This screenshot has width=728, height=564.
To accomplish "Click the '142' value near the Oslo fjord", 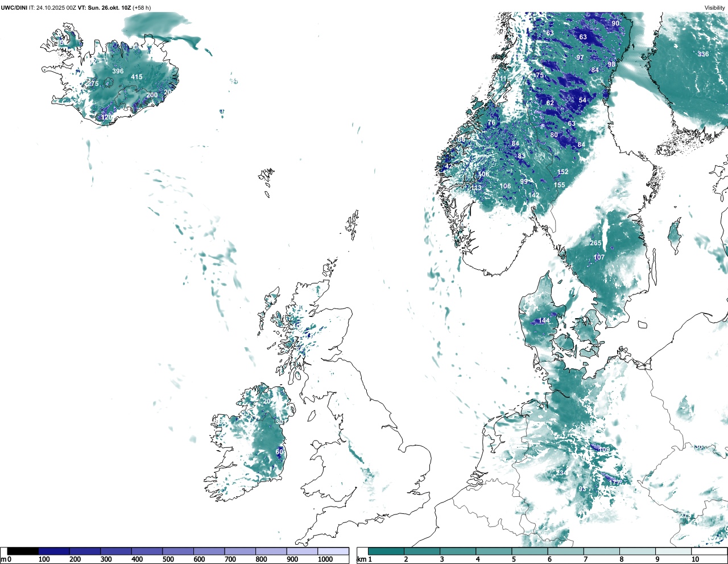I will tap(533, 195).
